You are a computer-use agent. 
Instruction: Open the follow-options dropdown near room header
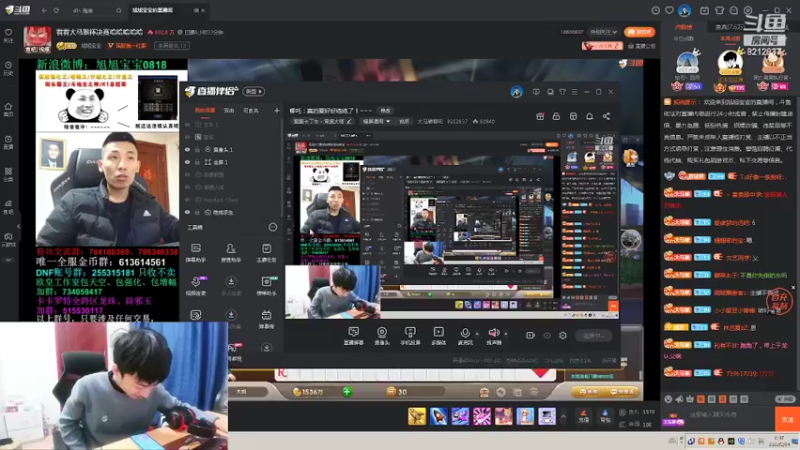click(x=603, y=32)
